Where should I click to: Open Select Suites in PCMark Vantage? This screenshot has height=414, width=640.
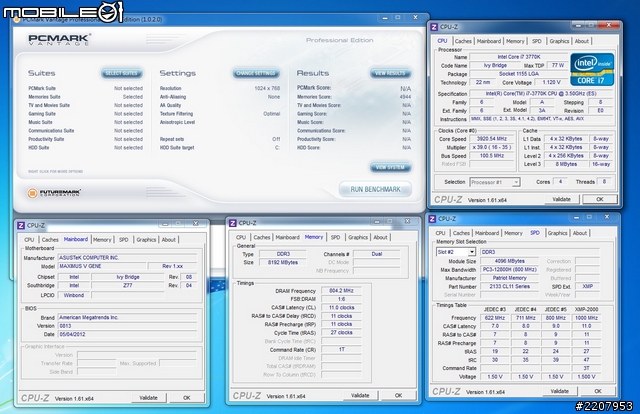122,73
